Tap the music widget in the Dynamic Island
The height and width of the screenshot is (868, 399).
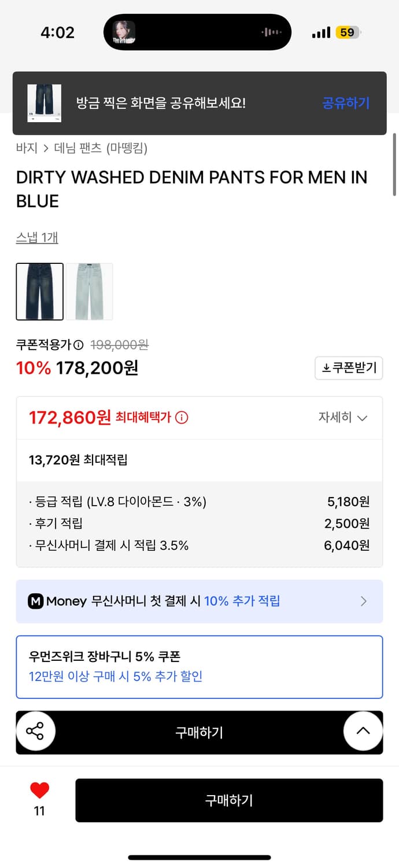point(197,32)
